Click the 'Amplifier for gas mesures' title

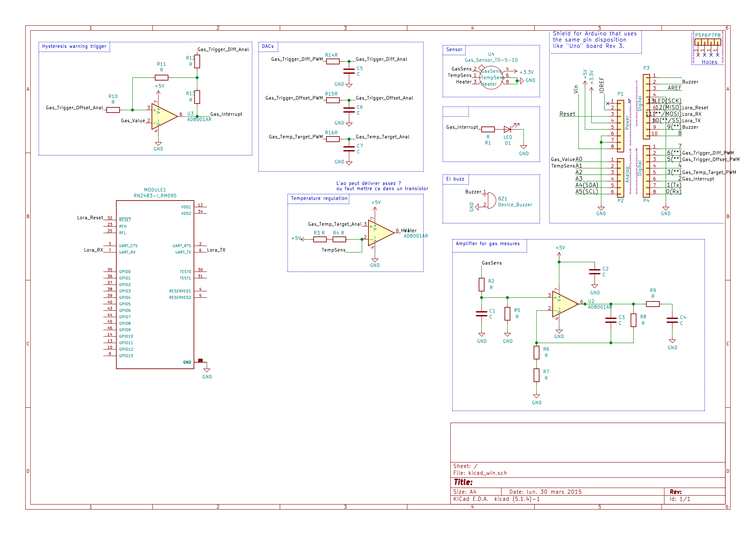[x=487, y=244]
